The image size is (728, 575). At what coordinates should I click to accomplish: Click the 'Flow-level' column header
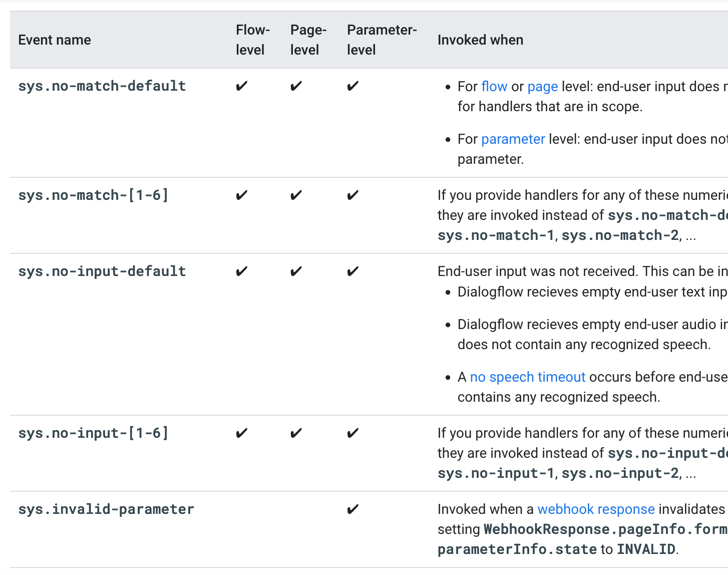click(x=253, y=40)
